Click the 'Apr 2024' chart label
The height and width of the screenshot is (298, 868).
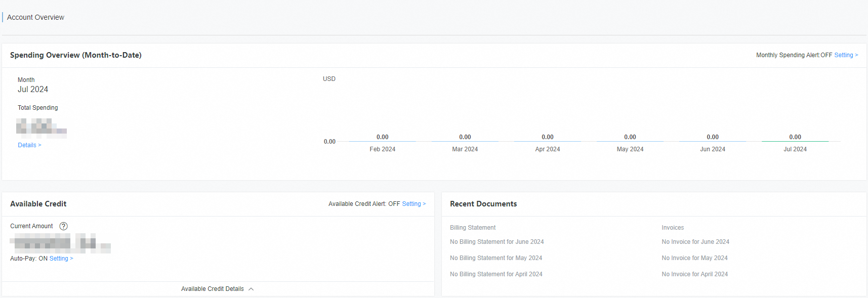547,149
